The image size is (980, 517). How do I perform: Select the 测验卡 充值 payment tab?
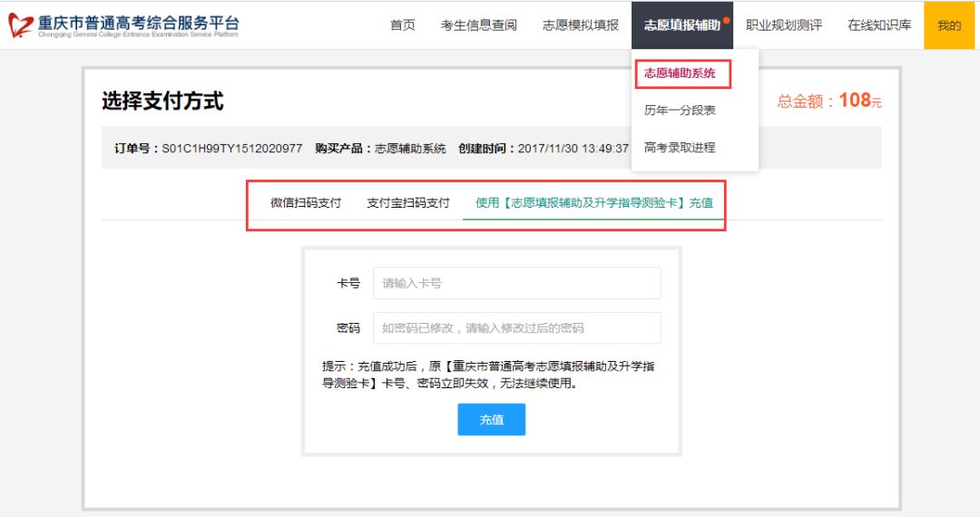[593, 203]
